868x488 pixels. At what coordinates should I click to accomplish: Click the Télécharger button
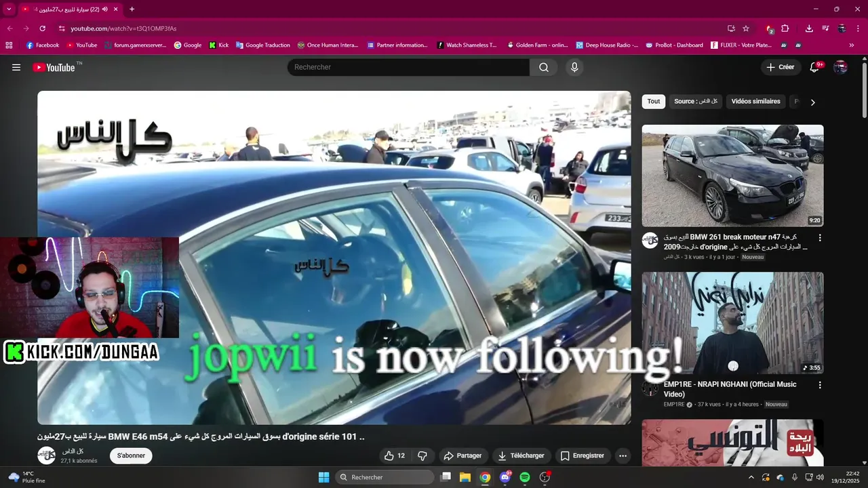[521, 455]
